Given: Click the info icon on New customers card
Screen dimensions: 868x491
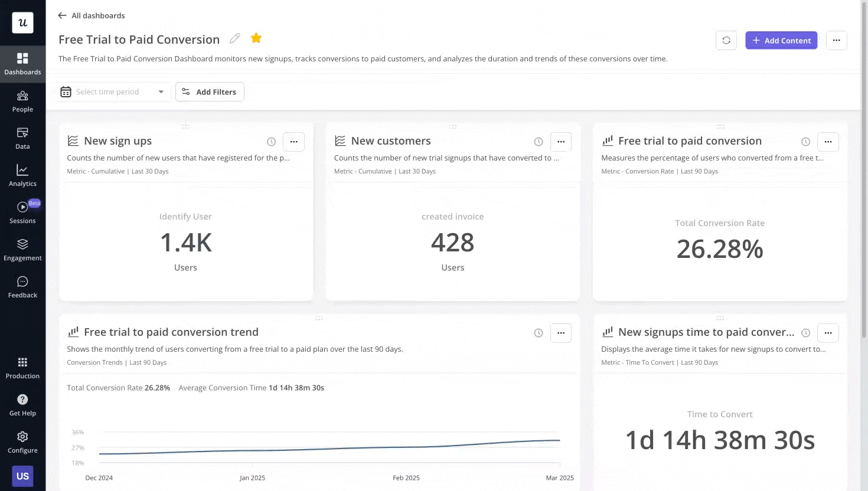Looking at the screenshot, I should (538, 142).
